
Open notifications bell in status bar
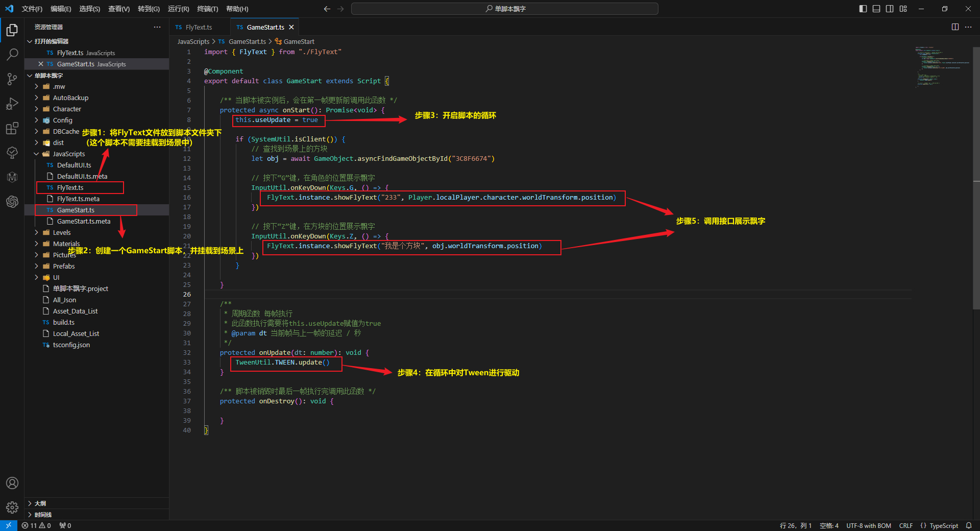(969, 525)
